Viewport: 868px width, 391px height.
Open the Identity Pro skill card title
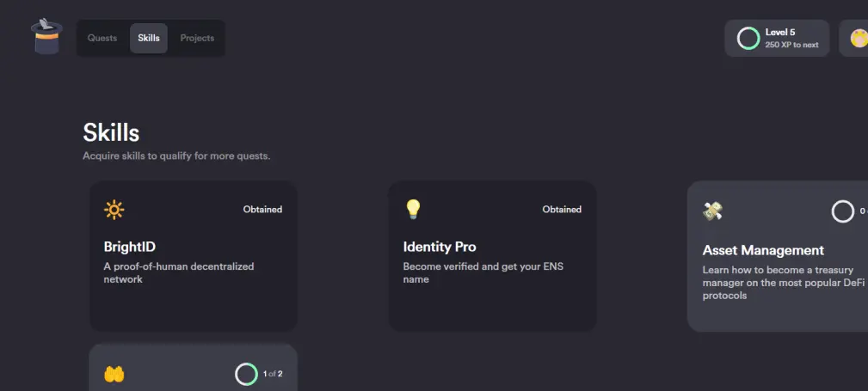pyautogui.click(x=440, y=247)
